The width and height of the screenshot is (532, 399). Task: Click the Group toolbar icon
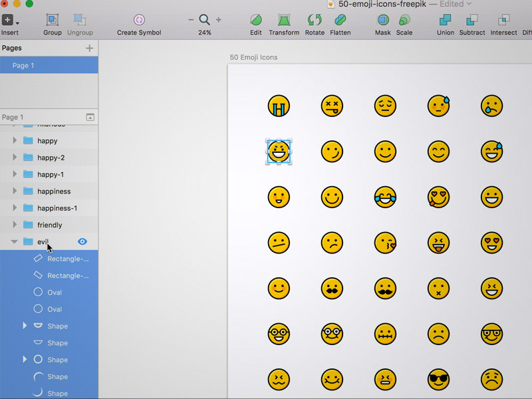pos(53,20)
